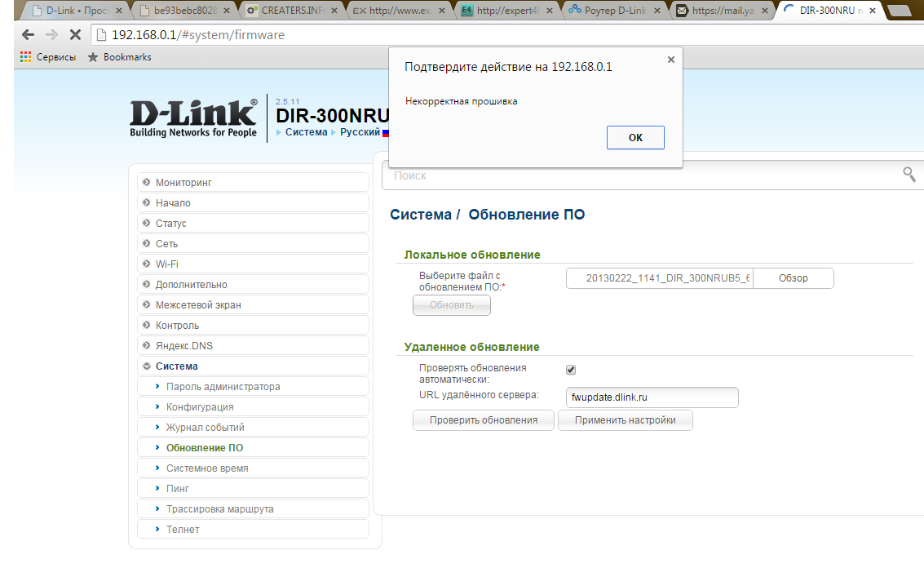The height and width of the screenshot is (577, 924).
Task: Open the Конфигурация page
Action: click(253, 407)
